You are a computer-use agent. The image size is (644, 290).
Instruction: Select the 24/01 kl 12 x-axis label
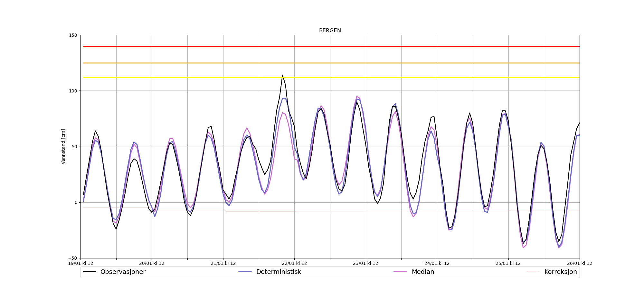(437, 263)
